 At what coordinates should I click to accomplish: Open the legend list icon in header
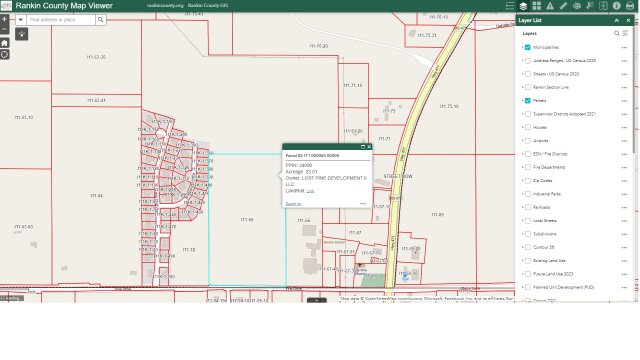pos(509,6)
